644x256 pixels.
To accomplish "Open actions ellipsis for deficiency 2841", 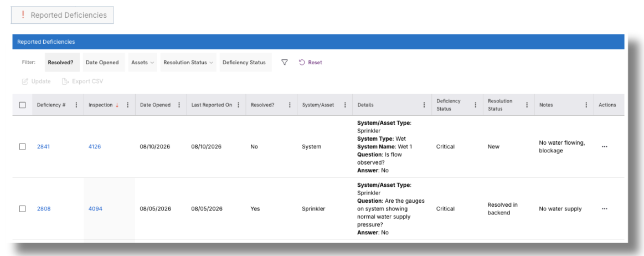I will 604,147.
